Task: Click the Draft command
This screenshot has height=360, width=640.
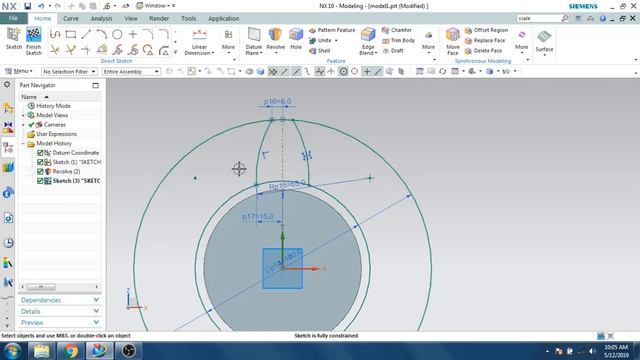Action: point(393,51)
